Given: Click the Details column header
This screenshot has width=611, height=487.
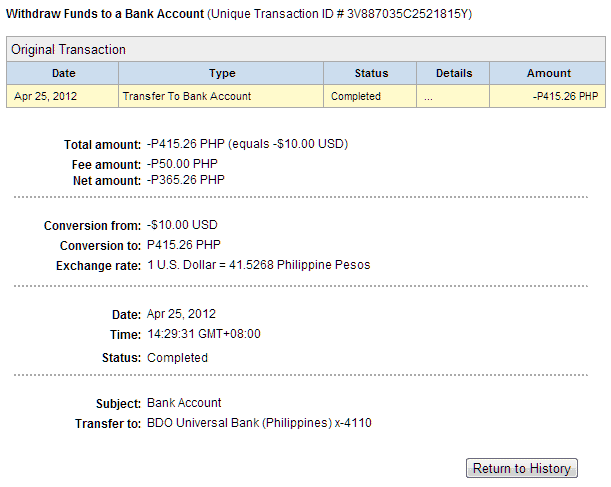Looking at the screenshot, I should click(x=453, y=73).
